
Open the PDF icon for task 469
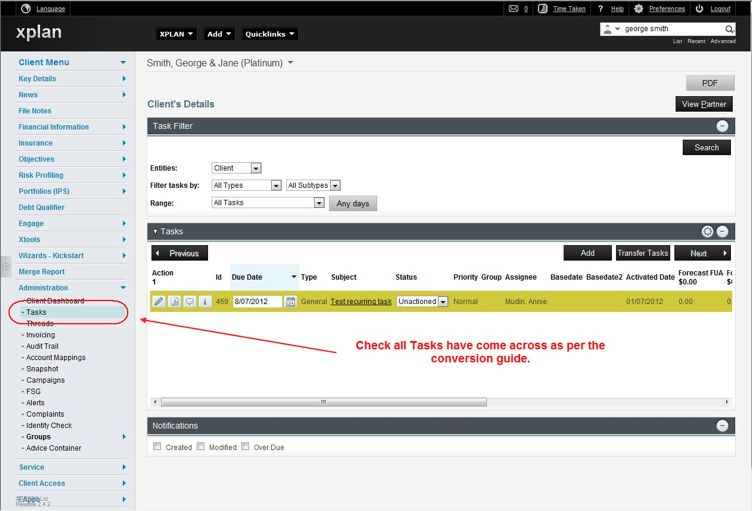coord(175,301)
